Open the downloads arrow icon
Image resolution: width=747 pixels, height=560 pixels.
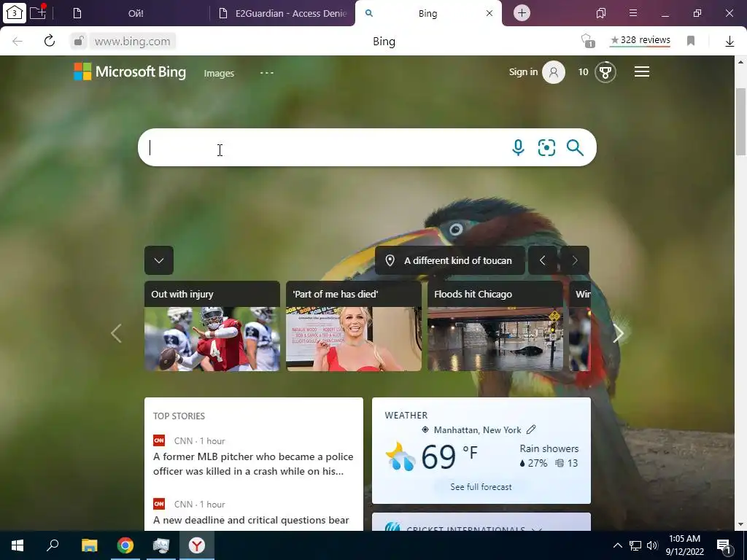(729, 42)
